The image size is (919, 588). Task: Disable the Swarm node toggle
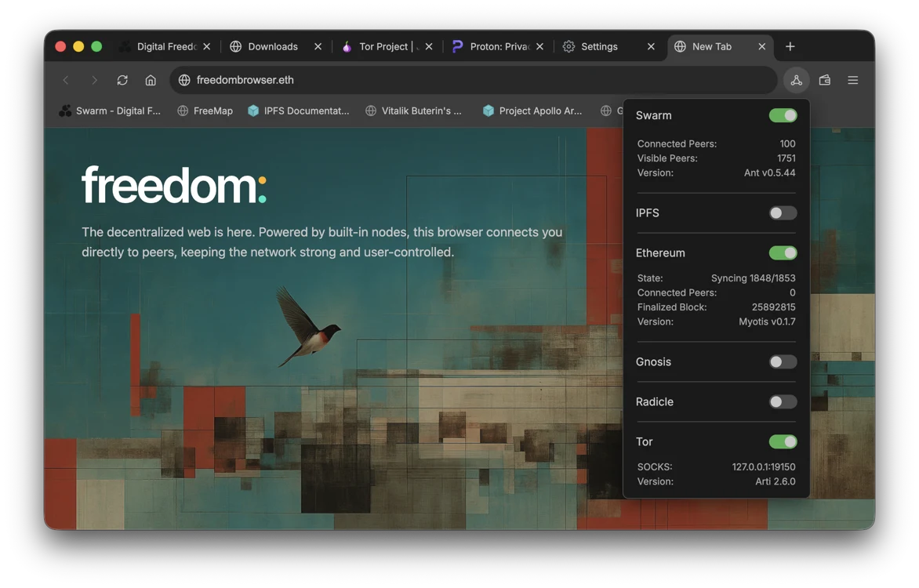pos(783,115)
